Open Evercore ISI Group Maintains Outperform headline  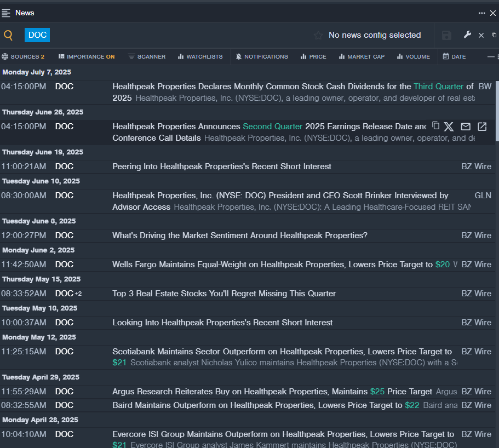point(283,439)
